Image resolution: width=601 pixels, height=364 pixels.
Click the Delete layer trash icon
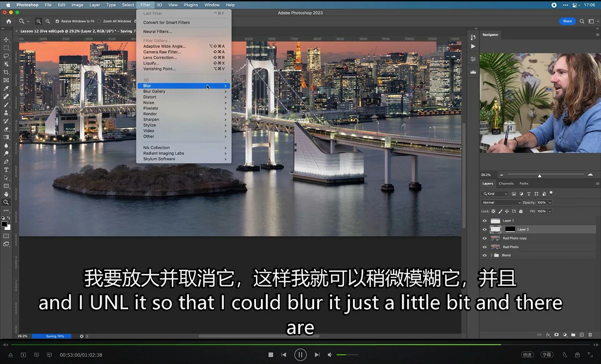[x=589, y=334]
